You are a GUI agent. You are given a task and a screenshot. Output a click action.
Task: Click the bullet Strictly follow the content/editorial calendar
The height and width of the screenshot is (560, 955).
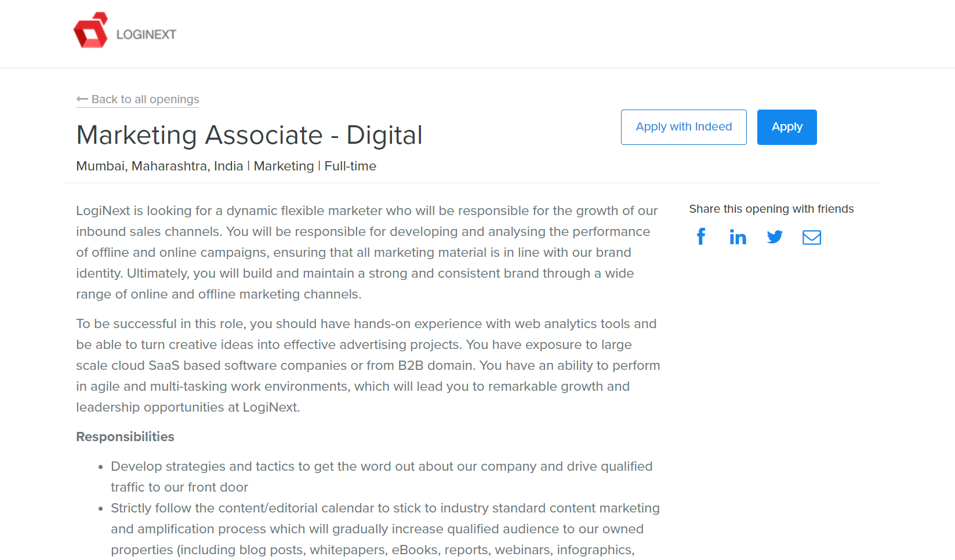click(x=385, y=529)
